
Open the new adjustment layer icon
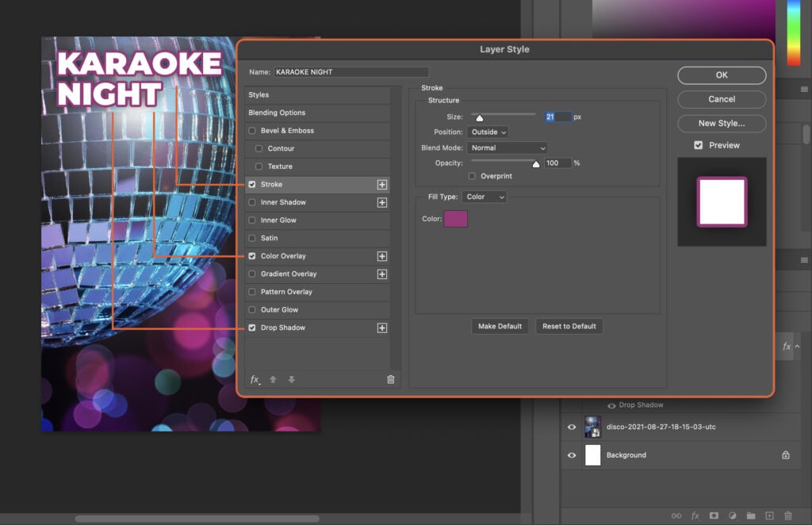733,515
